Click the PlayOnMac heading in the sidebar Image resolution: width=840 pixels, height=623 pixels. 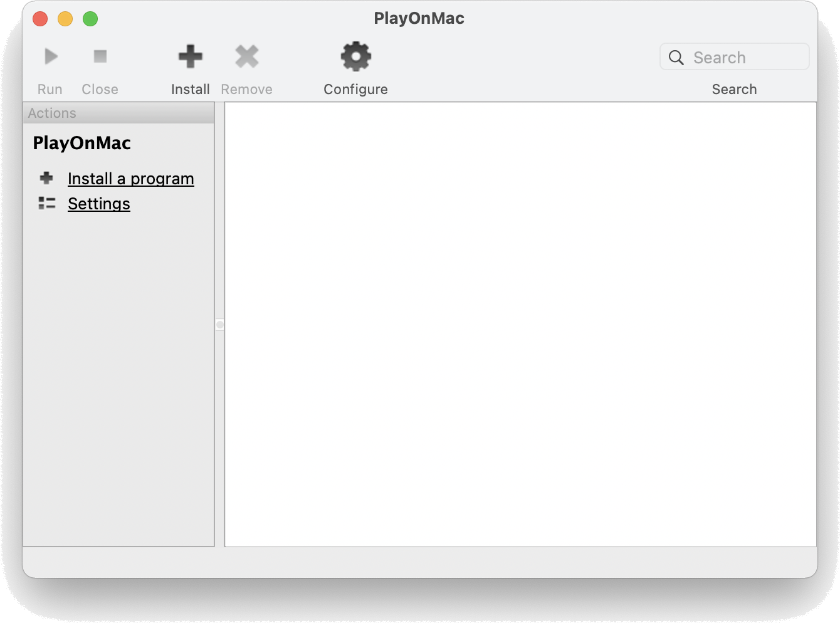pos(81,143)
